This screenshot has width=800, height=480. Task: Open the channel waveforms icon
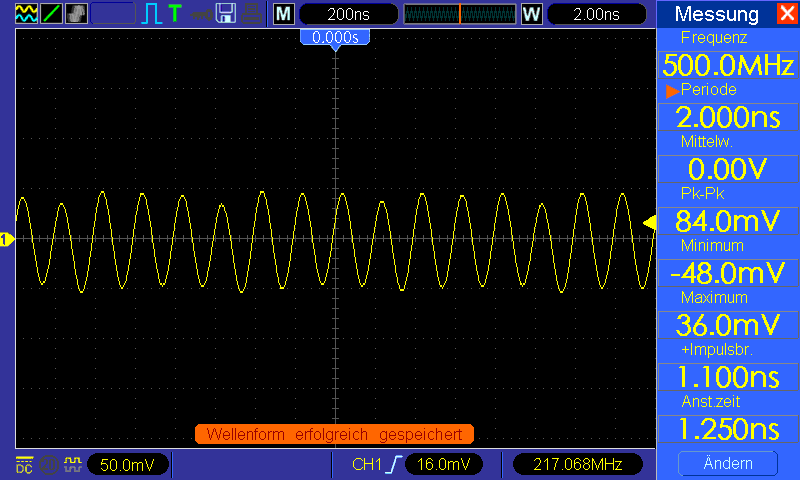pos(26,13)
